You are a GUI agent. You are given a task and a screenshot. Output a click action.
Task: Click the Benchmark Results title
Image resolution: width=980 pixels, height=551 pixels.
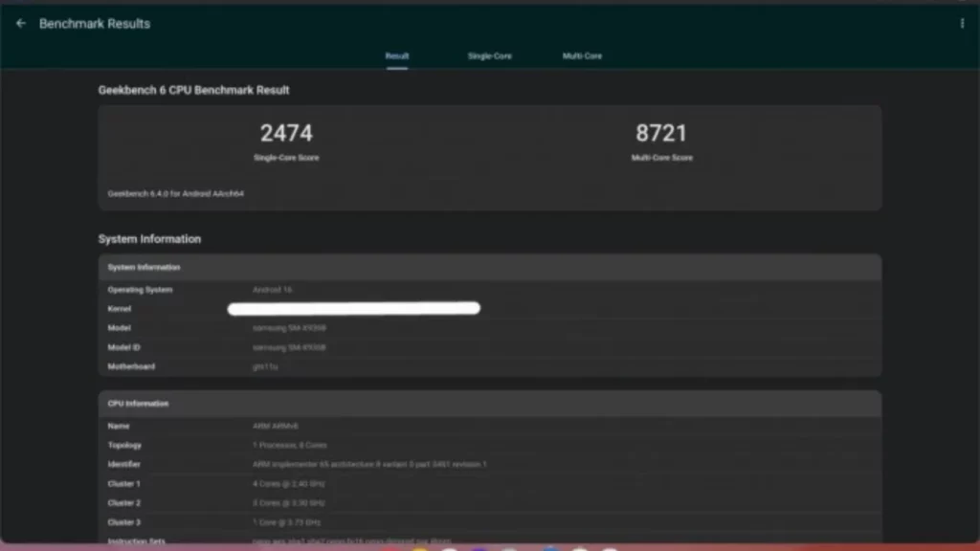click(x=95, y=23)
